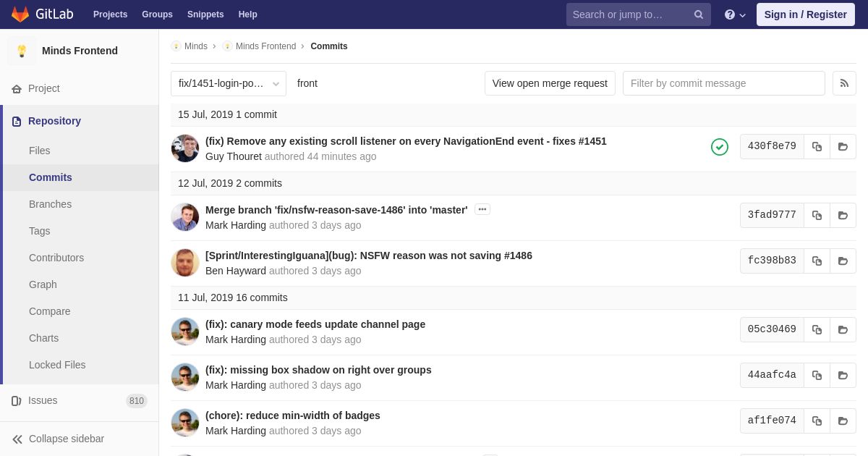The width and height of the screenshot is (868, 456).
Task: Open the canary mode feeds commit
Action: [x=315, y=324]
